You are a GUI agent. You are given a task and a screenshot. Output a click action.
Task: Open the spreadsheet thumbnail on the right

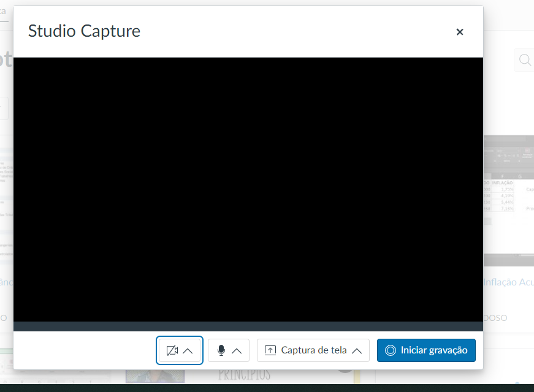[x=508, y=200]
